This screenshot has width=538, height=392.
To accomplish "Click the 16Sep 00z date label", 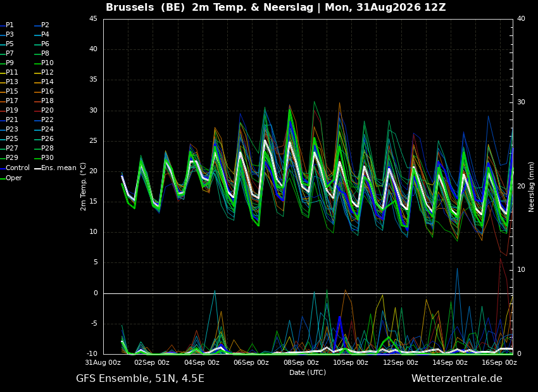I will 499,362.
